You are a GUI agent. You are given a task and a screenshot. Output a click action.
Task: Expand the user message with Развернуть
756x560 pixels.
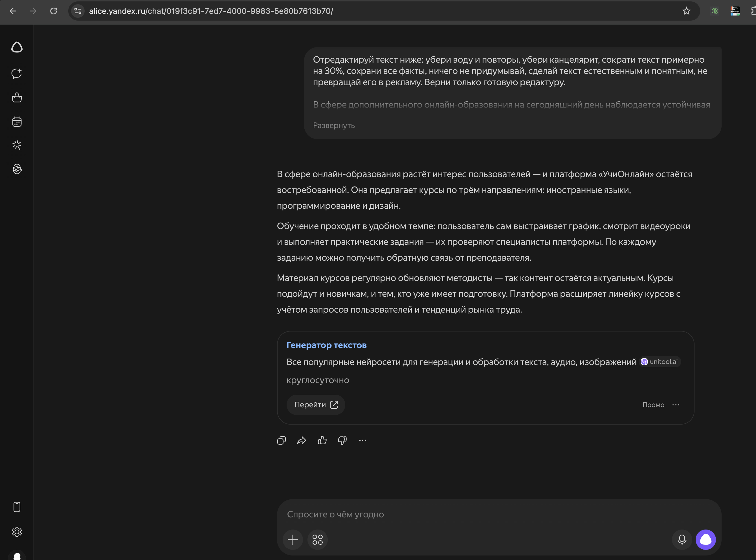coord(334,126)
